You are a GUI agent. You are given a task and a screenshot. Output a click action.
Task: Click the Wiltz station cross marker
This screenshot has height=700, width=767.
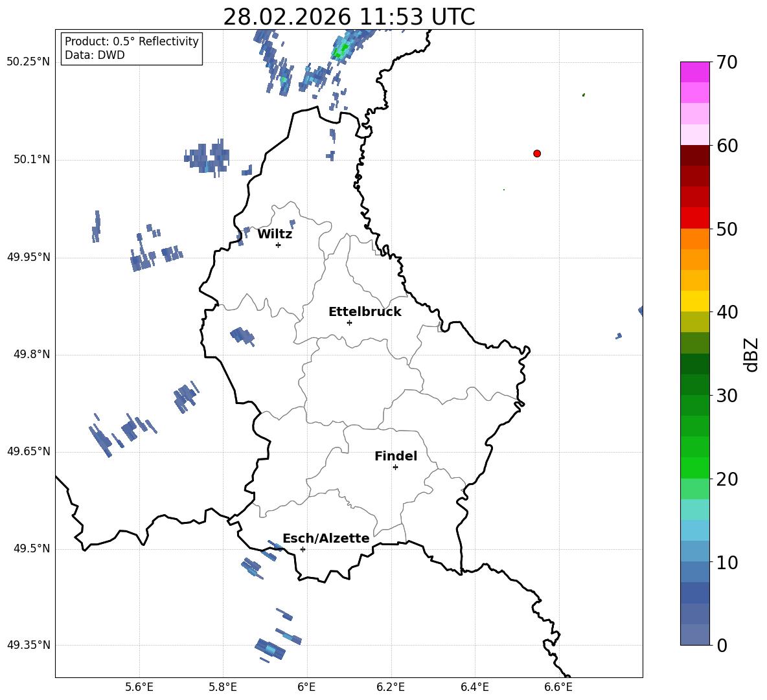pos(279,245)
